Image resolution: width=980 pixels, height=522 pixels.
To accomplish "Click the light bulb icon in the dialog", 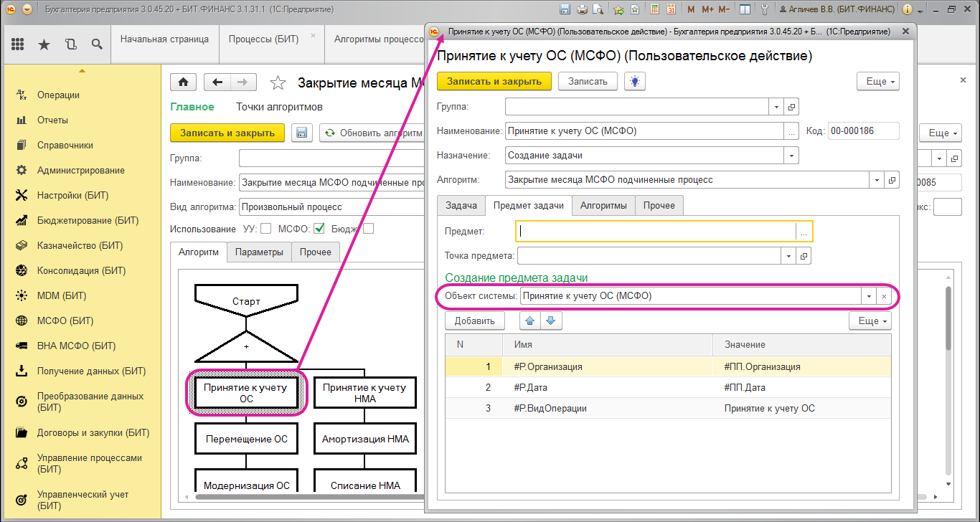I will tap(634, 81).
